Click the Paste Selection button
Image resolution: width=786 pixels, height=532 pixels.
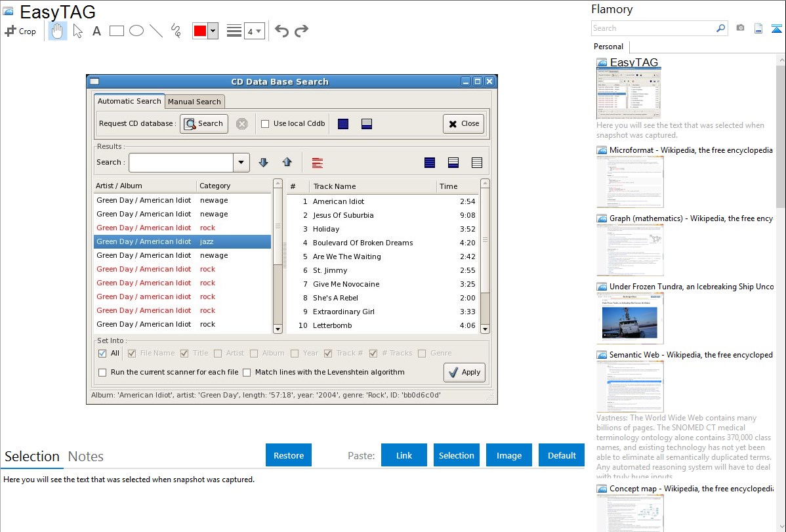(x=456, y=455)
